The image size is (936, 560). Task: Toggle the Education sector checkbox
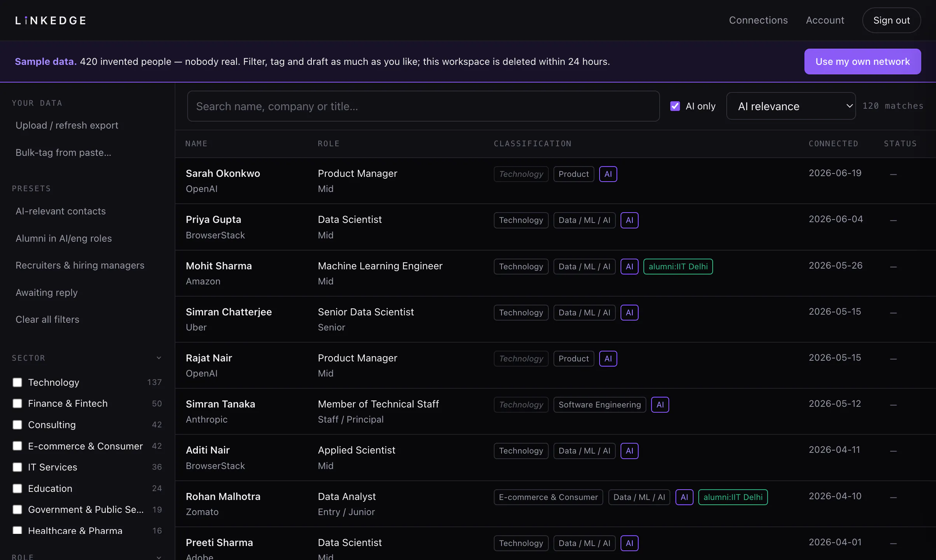click(17, 488)
